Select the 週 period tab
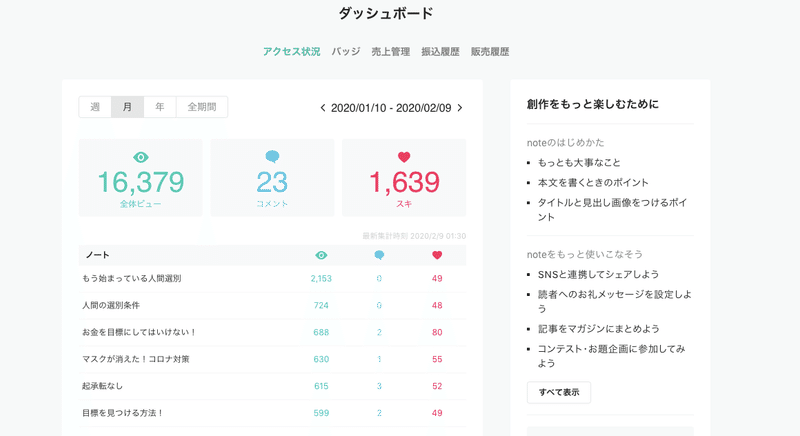800x436 pixels. [95, 107]
